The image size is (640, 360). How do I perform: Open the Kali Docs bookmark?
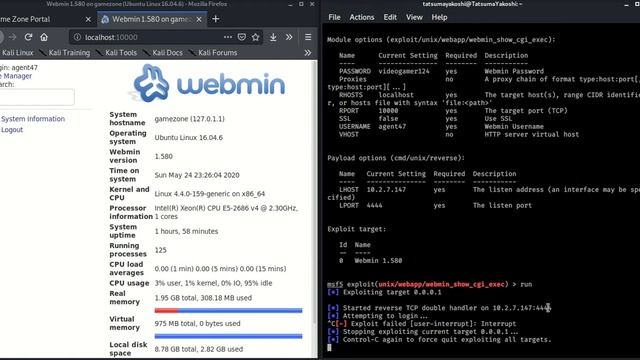click(x=163, y=53)
